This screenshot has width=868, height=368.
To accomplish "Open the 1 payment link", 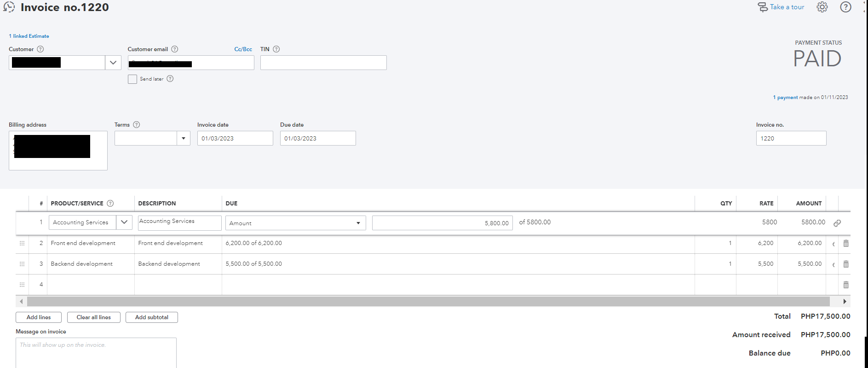I will 786,98.
